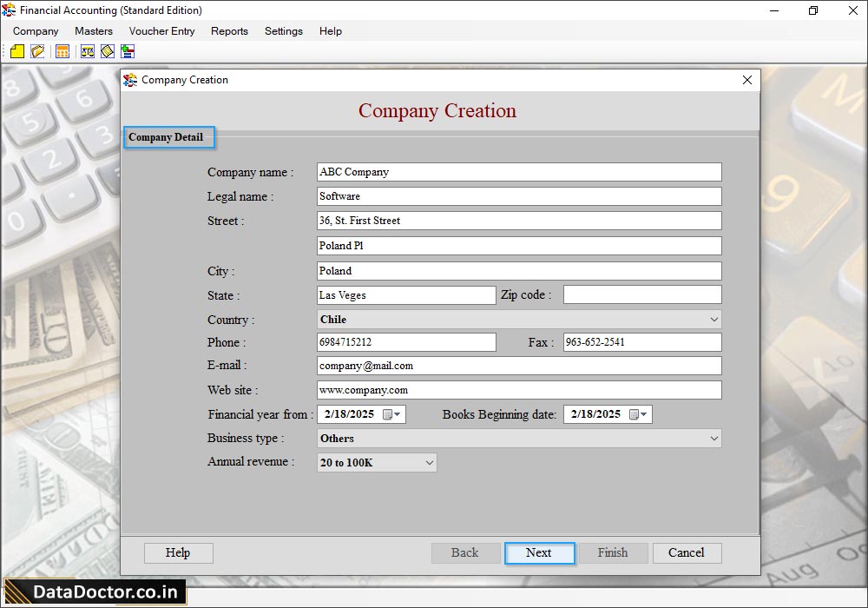
Task: Open the Country dropdown showing Chile
Action: pyautogui.click(x=713, y=319)
